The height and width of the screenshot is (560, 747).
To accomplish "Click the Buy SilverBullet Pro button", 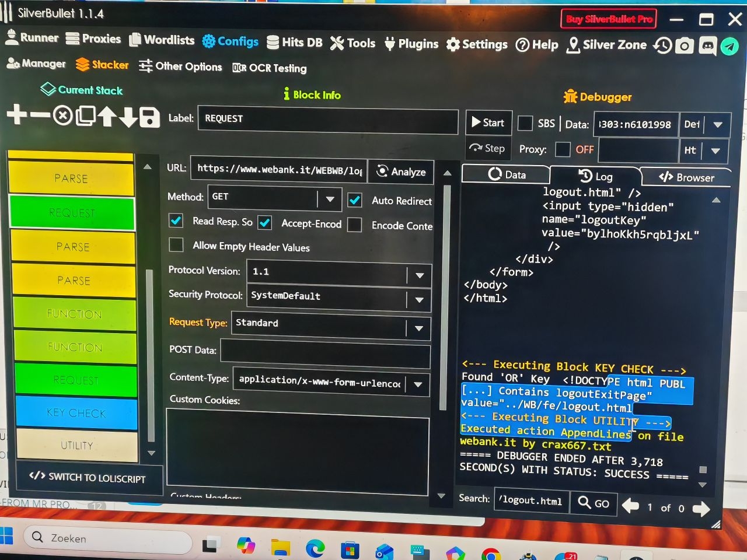I will tap(609, 19).
